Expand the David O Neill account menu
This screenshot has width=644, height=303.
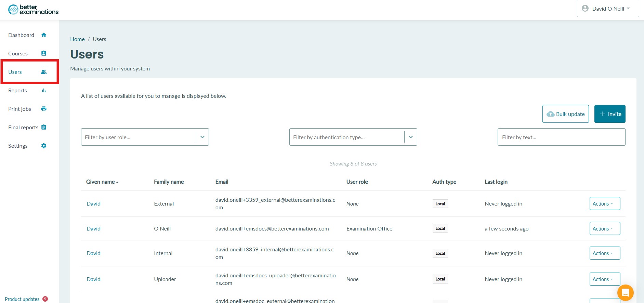pos(608,9)
